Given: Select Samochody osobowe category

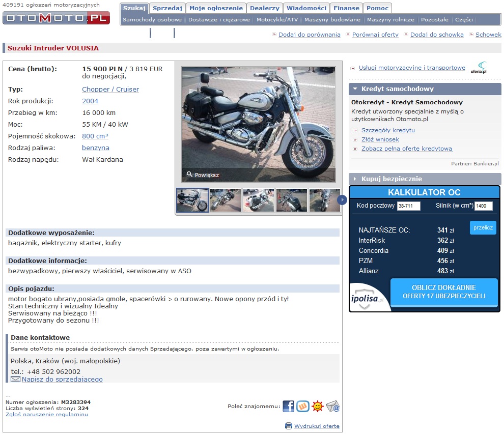Looking at the screenshot, I should point(152,20).
